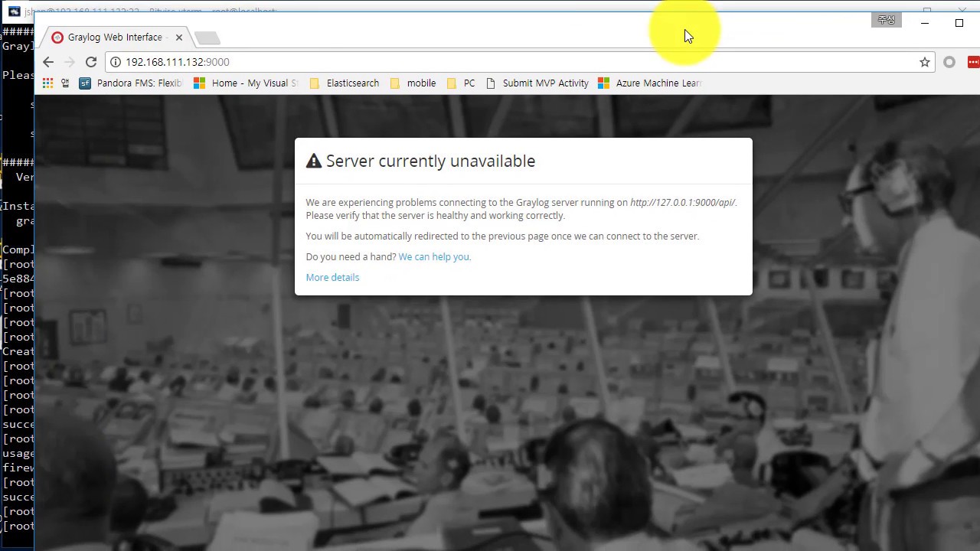
Task: Maximize the Chrome browser window
Action: pos(959,23)
